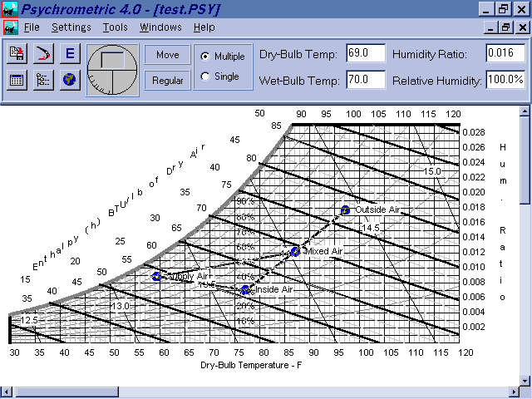Minimize the Psychrometric 4.0 application window
Screen dimensions: 532x399
[486, 9]
